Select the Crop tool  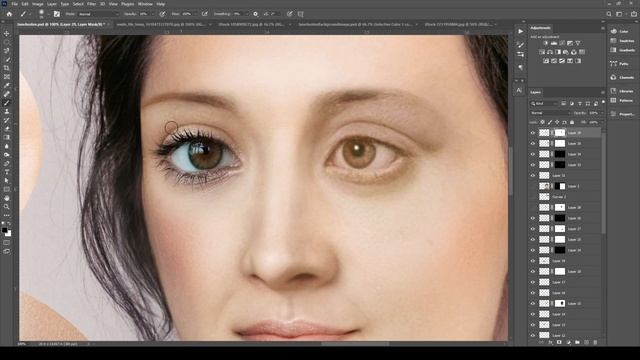[x=7, y=68]
